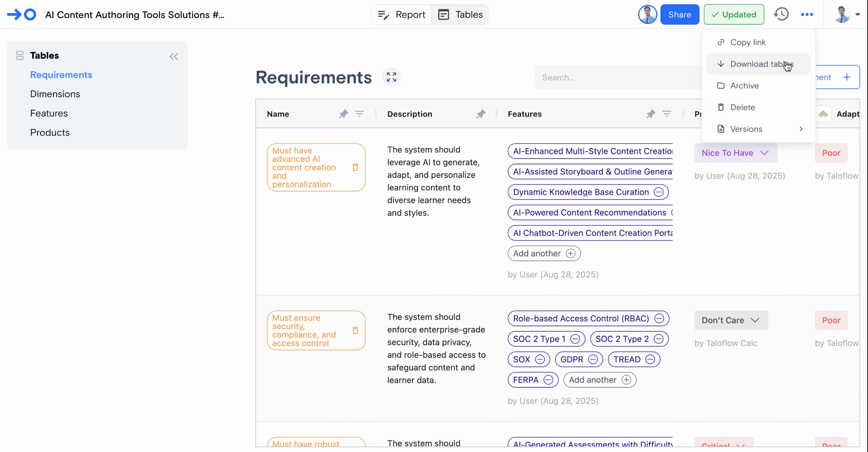Switch to the Report tab

point(401,15)
